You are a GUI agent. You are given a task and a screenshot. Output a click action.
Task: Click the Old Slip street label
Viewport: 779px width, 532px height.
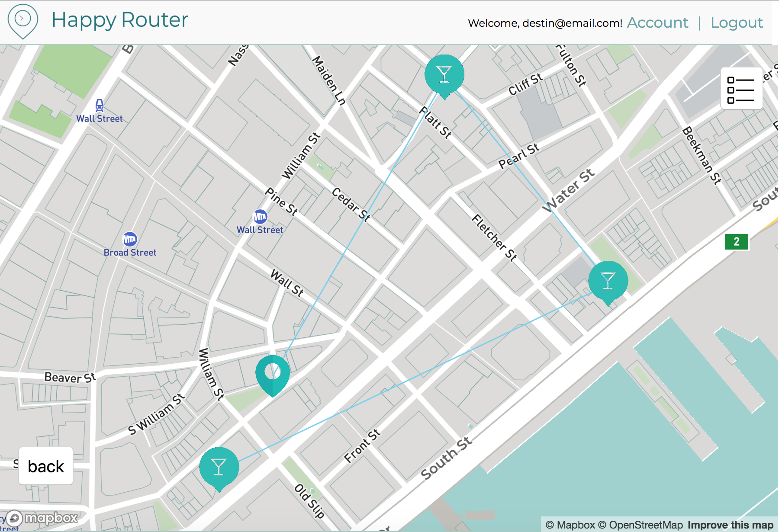309,501
